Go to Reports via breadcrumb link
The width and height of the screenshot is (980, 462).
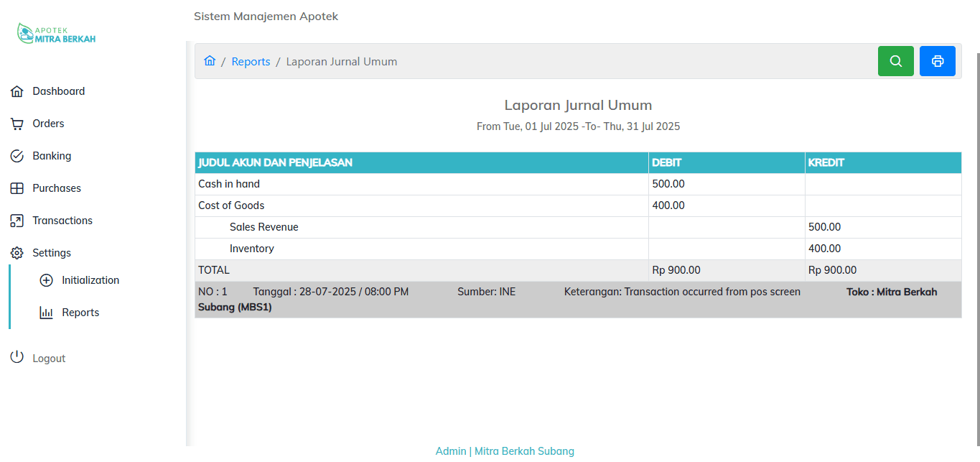(251, 62)
